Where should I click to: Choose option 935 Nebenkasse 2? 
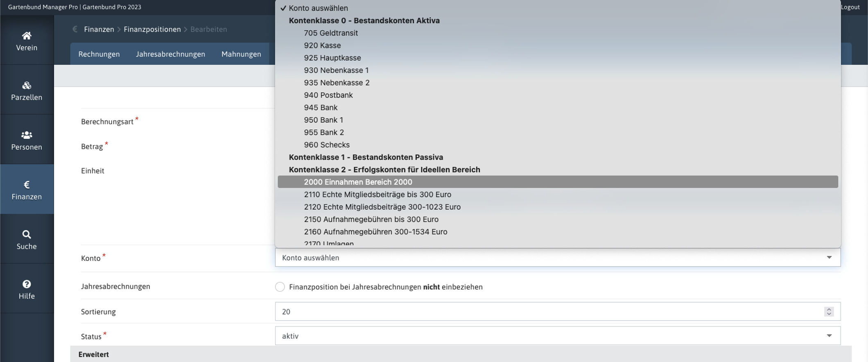pyautogui.click(x=558, y=83)
